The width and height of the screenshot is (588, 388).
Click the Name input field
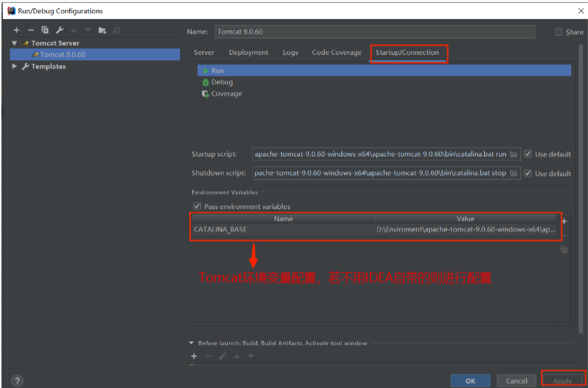[375, 32]
